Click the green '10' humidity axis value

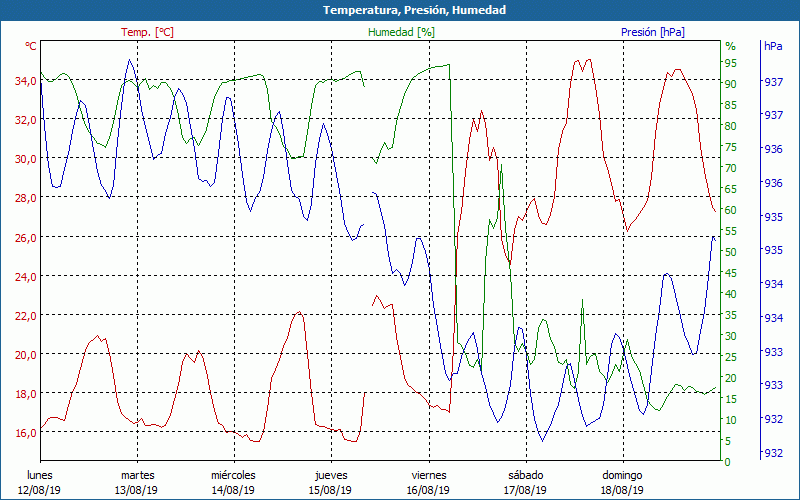tap(731, 420)
